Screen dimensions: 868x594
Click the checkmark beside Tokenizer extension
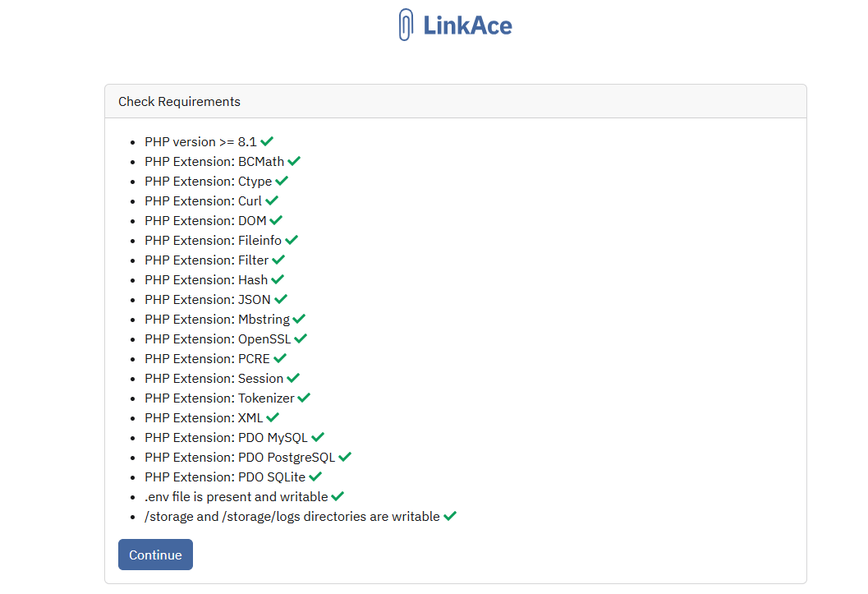(x=304, y=398)
